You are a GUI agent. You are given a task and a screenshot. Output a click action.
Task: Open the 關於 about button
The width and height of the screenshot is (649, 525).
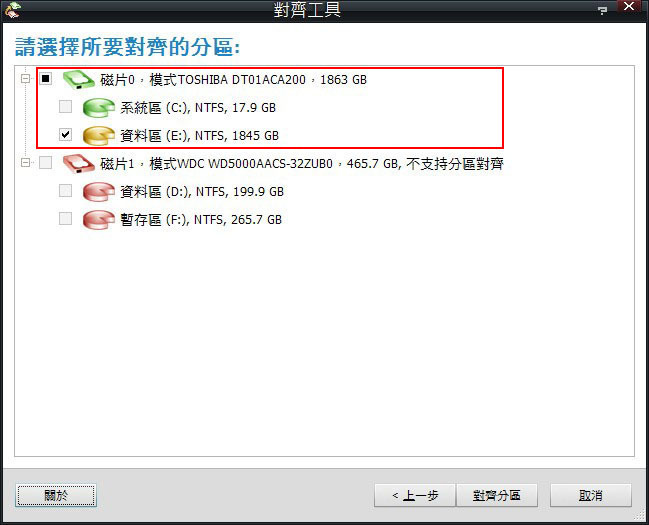pos(56,495)
